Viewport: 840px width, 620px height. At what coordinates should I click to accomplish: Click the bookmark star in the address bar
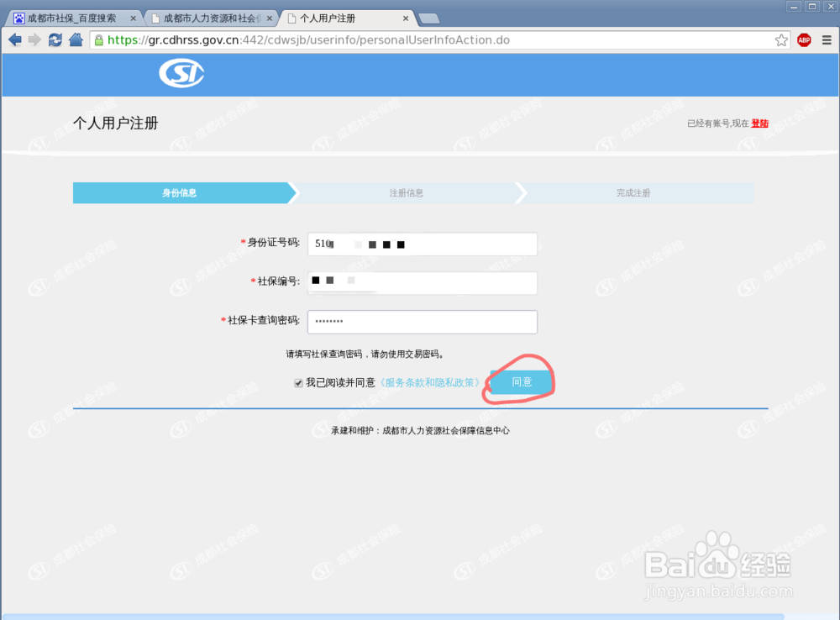[x=781, y=39]
